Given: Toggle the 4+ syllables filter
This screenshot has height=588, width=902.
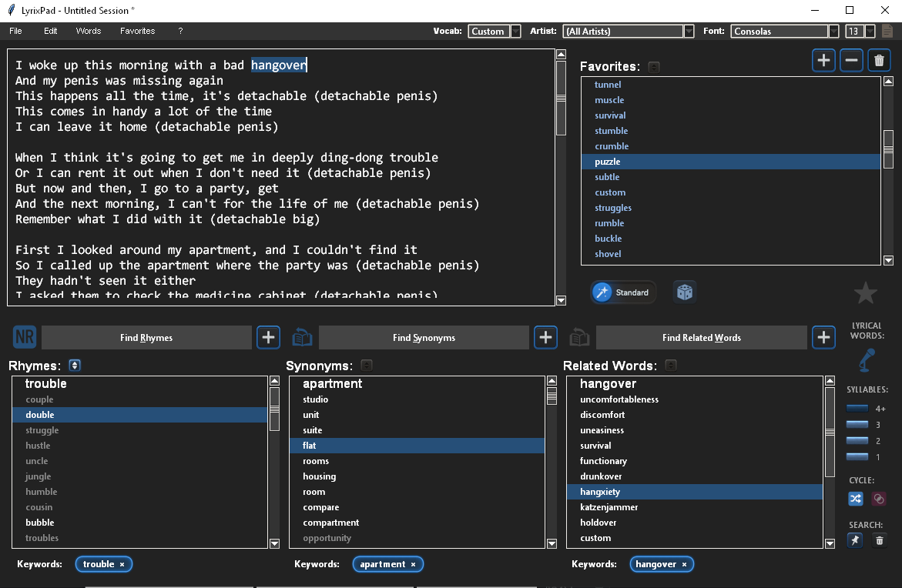Looking at the screenshot, I should 857,409.
